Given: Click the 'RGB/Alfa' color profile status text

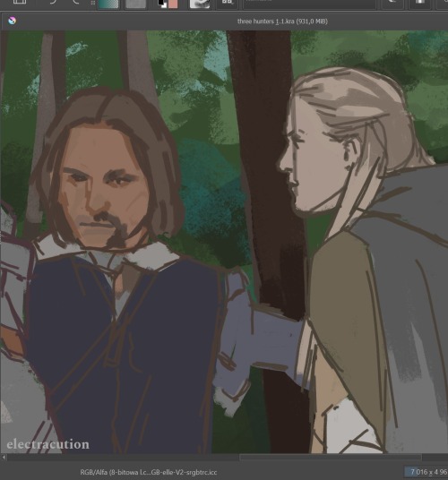Looking at the screenshot, I should [149, 472].
